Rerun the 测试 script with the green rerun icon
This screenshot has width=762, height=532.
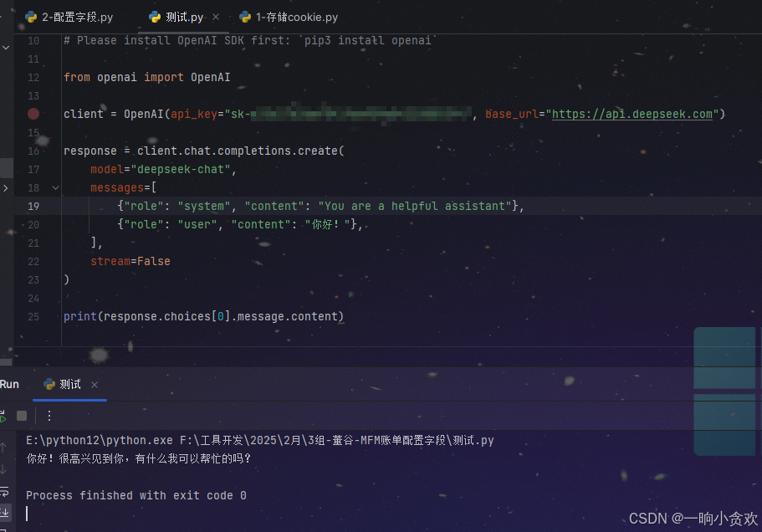3,416
